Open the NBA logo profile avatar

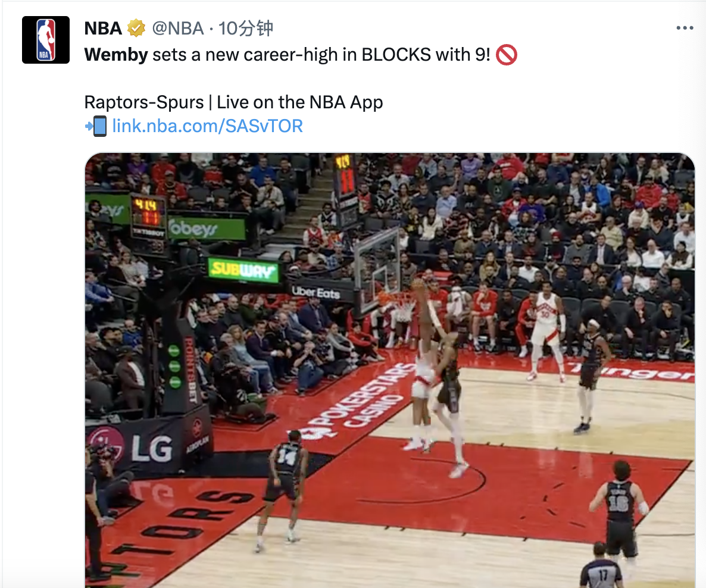click(46, 40)
